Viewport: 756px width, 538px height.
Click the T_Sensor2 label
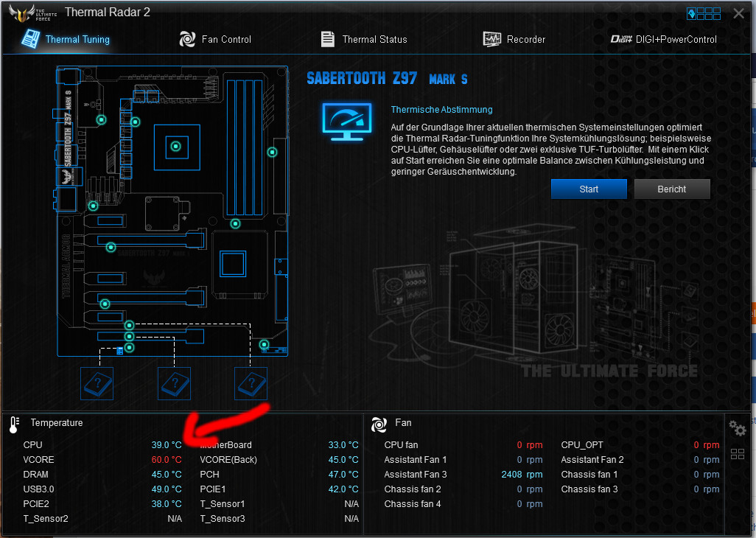[x=46, y=519]
